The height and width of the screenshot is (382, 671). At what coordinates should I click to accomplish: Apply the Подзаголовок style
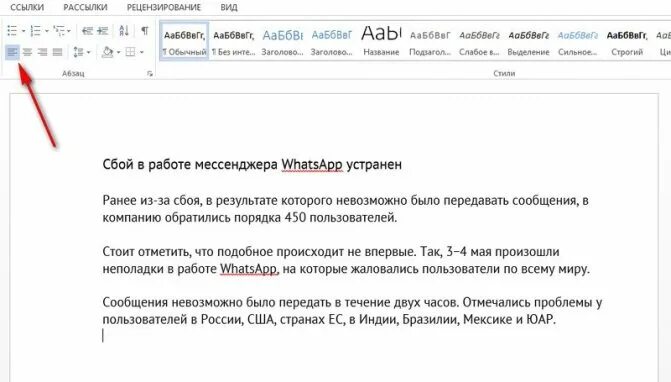(430, 41)
